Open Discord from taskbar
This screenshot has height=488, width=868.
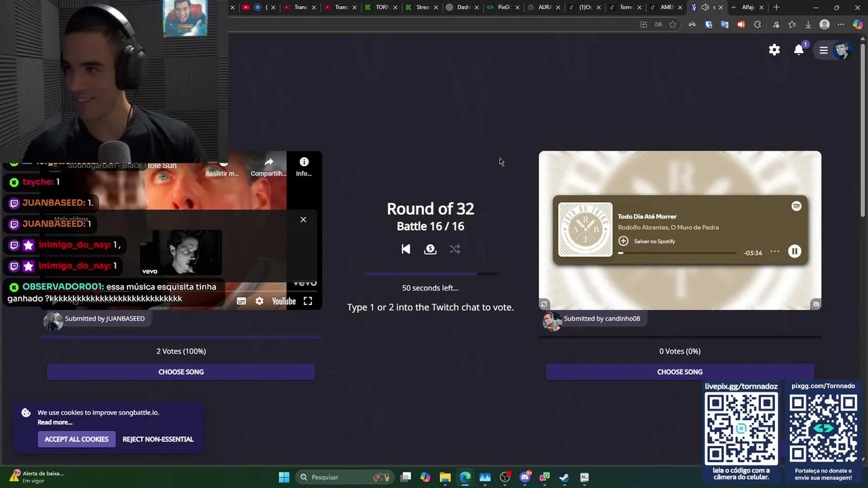[x=524, y=477]
